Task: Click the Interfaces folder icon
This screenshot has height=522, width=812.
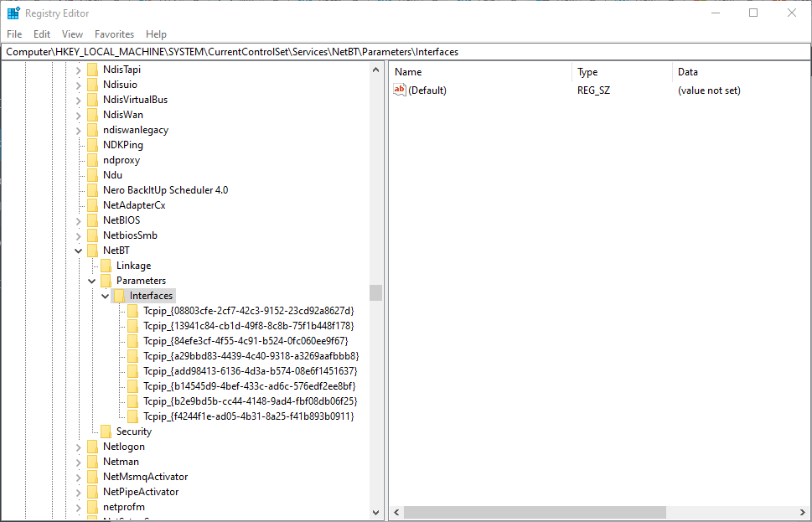Action: point(120,296)
